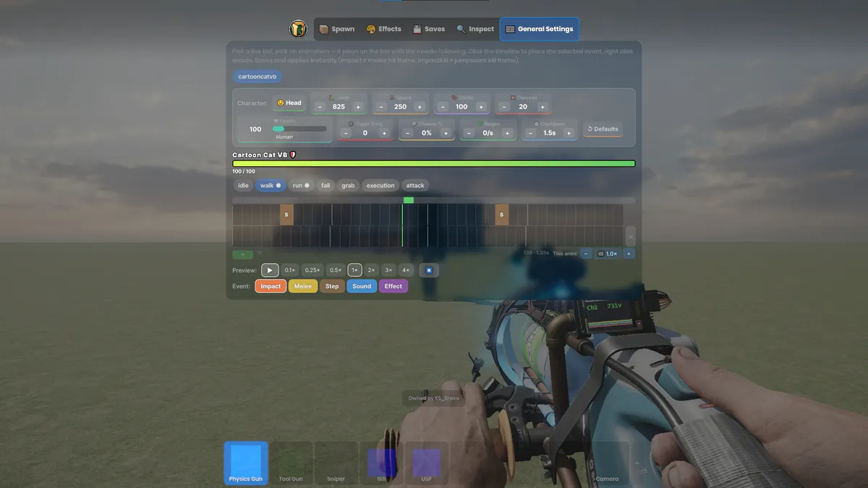Set preview speed to 0.1×
The width and height of the screenshot is (868, 488).
[x=290, y=270]
